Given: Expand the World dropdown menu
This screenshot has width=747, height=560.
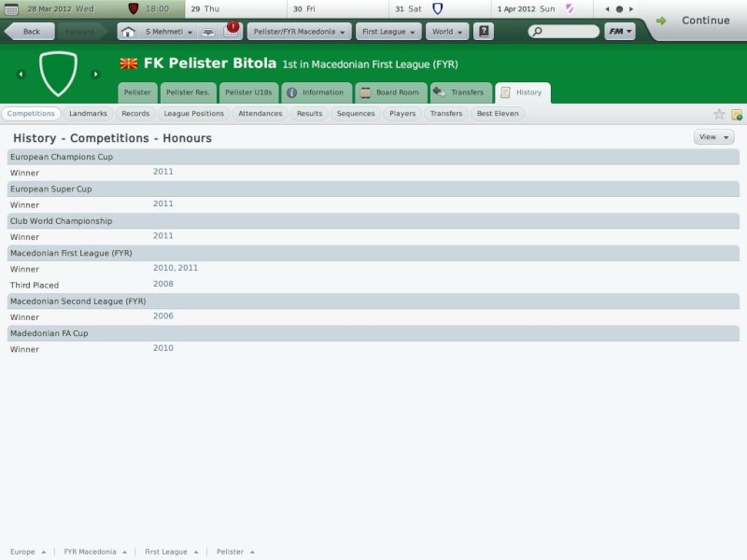Looking at the screenshot, I should 447,32.
